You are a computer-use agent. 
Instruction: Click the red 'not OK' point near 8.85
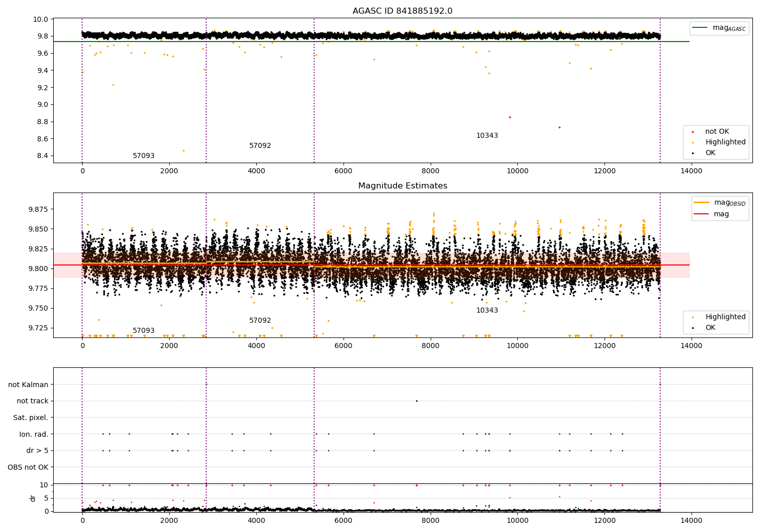(x=510, y=117)
